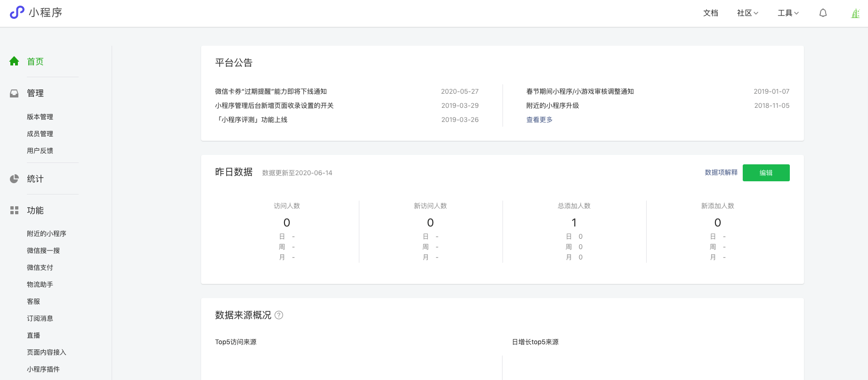
Task: Open 物流助手 in the sidebar
Action: pyautogui.click(x=40, y=284)
